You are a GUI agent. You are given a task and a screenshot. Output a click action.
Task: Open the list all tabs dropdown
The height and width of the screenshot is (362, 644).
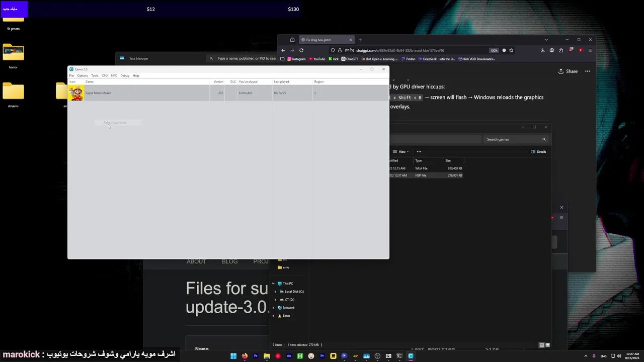546,40
